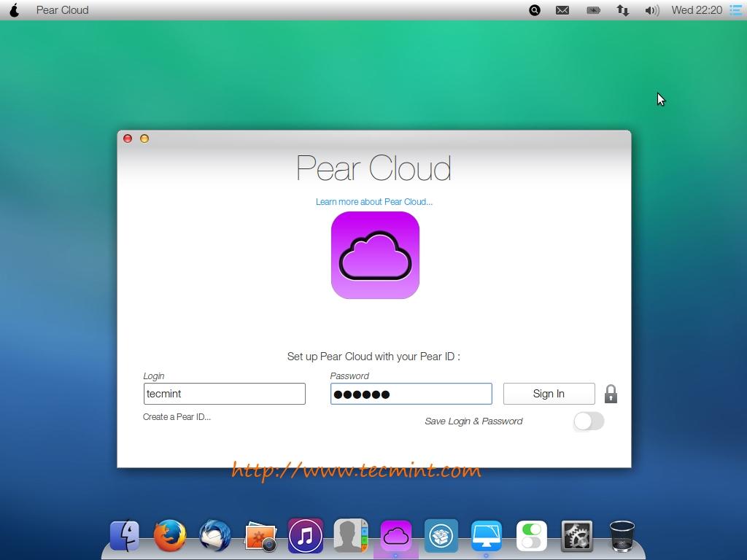Follow the Learn more about Pear Cloud link
Image resolution: width=747 pixels, height=560 pixels.
373,202
